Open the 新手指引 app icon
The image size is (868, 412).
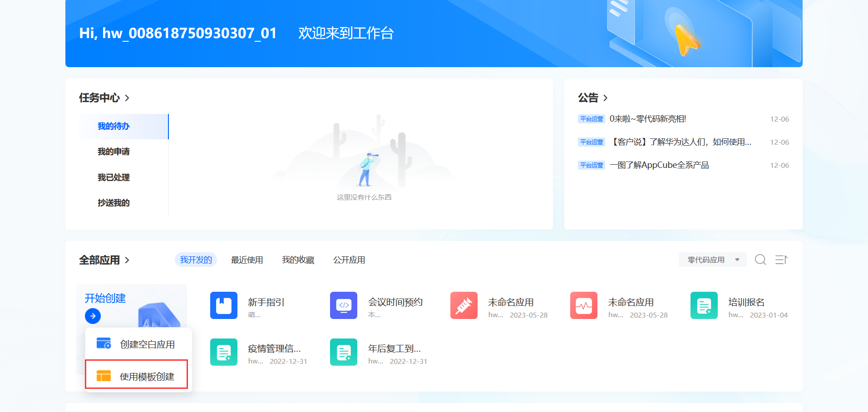[223, 305]
